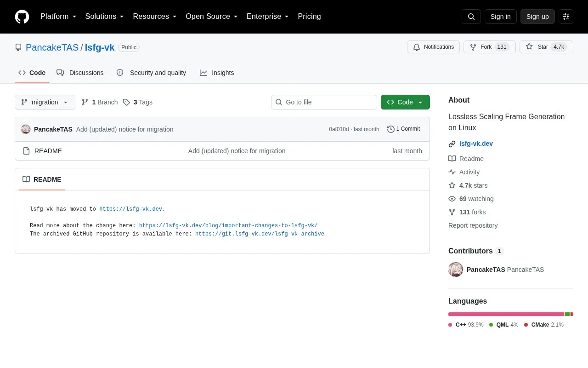Open Activity in the About sidebar
The image size is (588, 368).
tap(464, 172)
